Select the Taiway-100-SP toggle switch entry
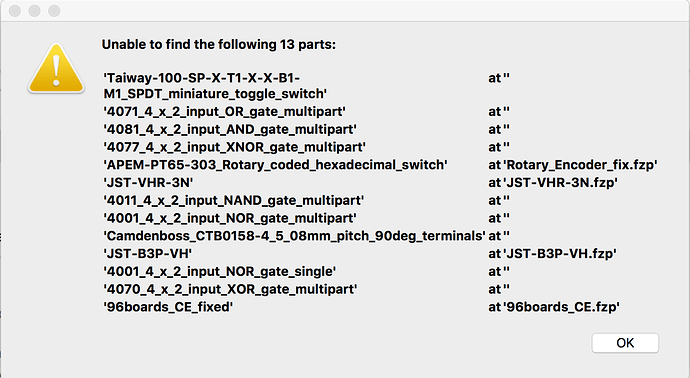 pyautogui.click(x=215, y=86)
